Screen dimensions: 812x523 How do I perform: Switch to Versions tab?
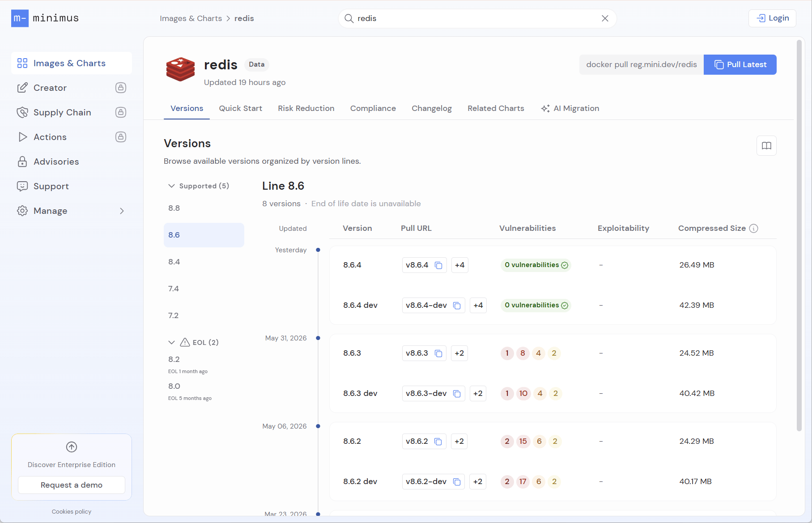[x=187, y=108]
